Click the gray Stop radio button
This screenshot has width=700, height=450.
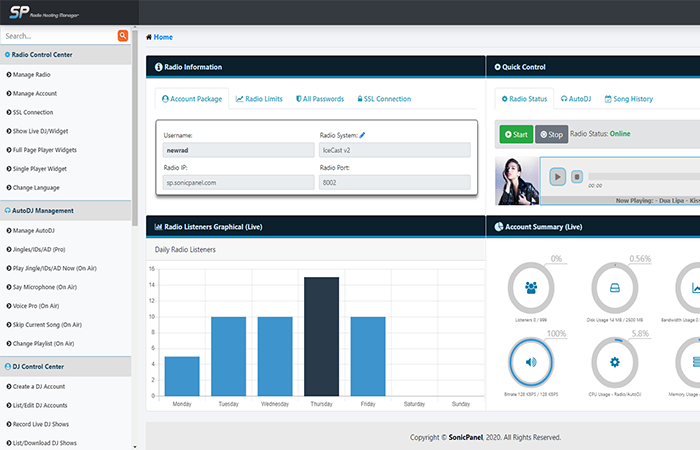[551, 134]
